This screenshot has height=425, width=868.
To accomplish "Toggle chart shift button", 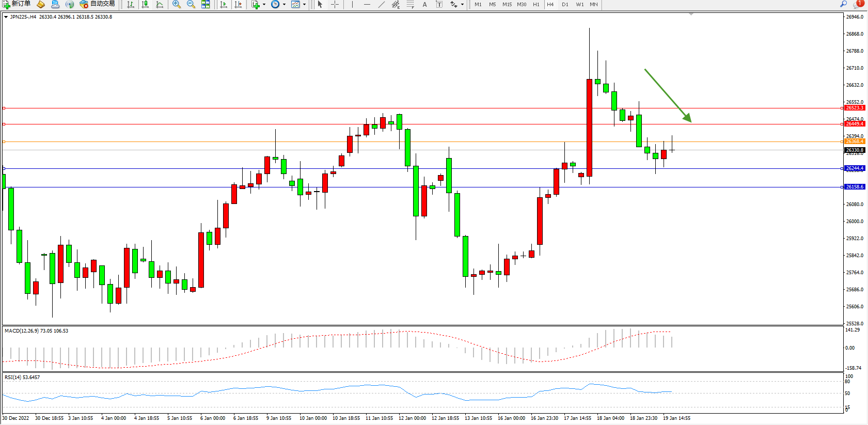I will click(238, 4).
